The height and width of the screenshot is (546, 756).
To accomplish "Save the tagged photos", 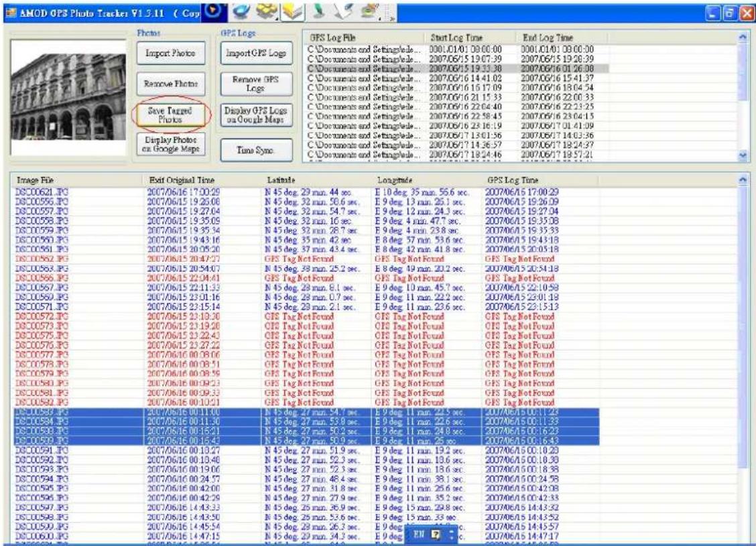I will (170, 115).
